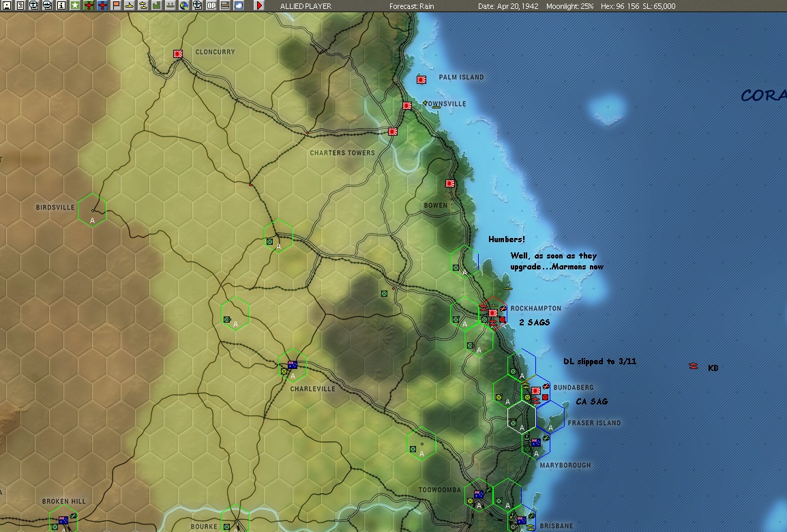The height and width of the screenshot is (532, 787).
Task: Select the green-outlined hex at Birdsville
Action: pos(92,210)
